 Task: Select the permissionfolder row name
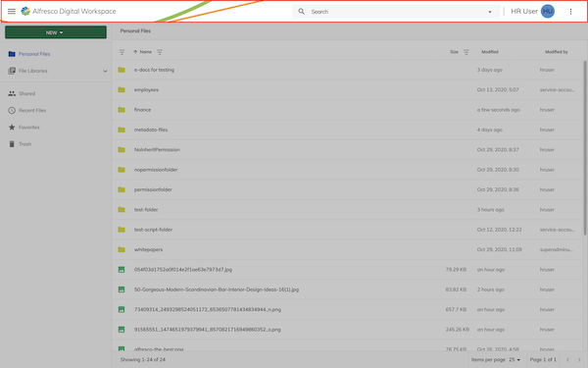pyautogui.click(x=153, y=189)
